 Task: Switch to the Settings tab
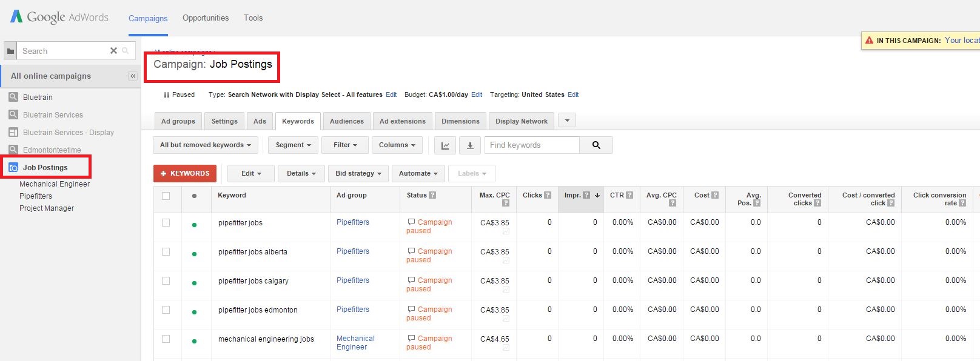(224, 121)
